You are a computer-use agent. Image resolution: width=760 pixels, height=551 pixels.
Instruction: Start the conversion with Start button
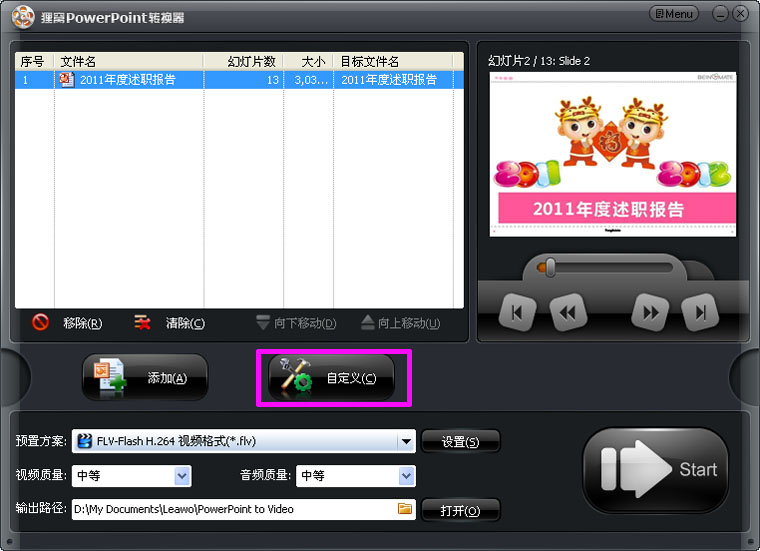click(x=656, y=469)
